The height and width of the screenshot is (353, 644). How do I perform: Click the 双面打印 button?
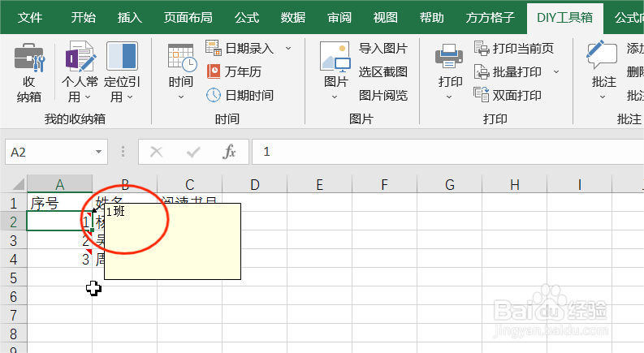(x=508, y=95)
